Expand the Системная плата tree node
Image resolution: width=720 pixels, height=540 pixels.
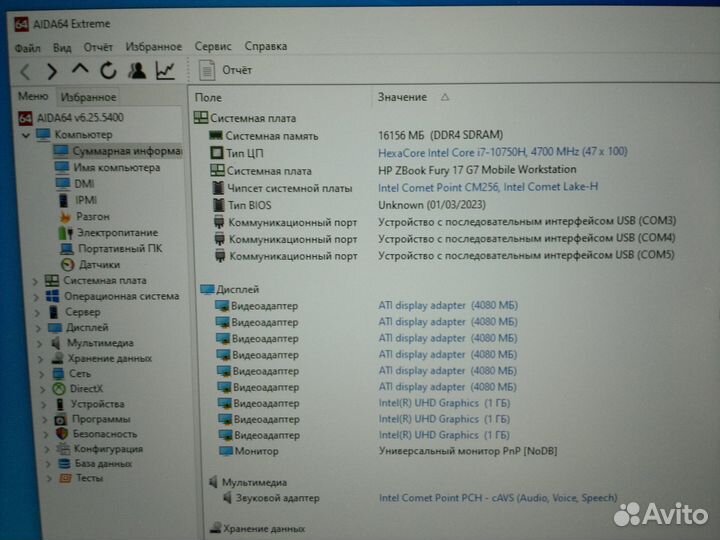(35, 281)
